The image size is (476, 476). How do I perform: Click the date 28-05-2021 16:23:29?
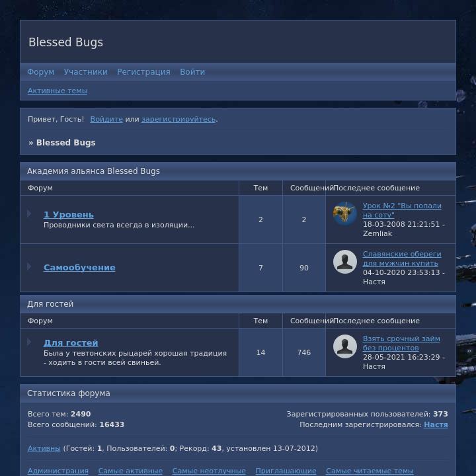(401, 357)
